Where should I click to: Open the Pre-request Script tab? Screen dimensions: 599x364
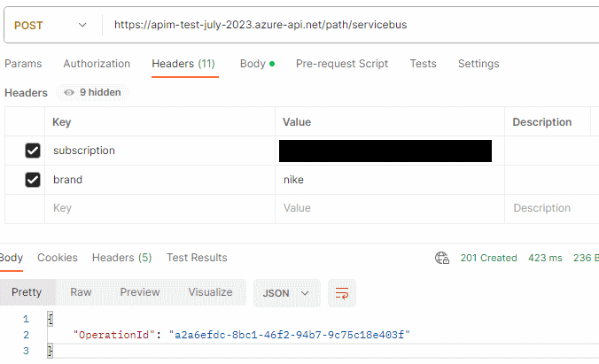coord(342,64)
